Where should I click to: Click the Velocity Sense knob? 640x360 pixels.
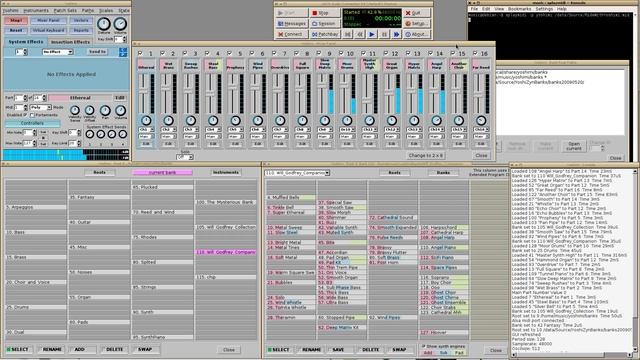(x=75, y=110)
